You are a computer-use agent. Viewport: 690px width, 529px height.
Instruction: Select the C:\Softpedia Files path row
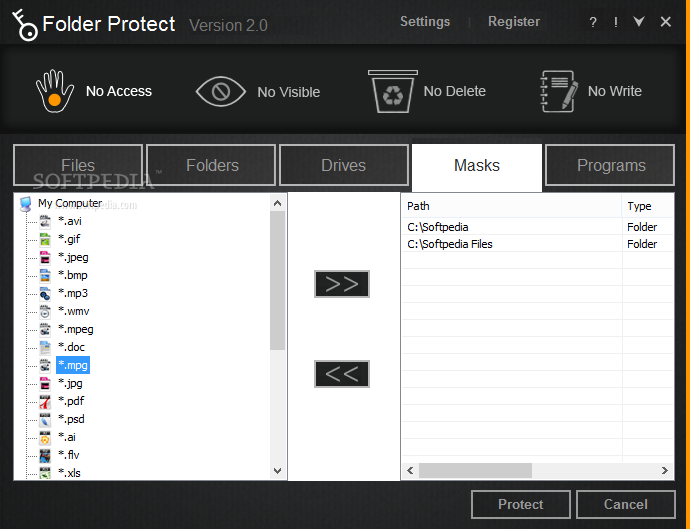(537, 244)
